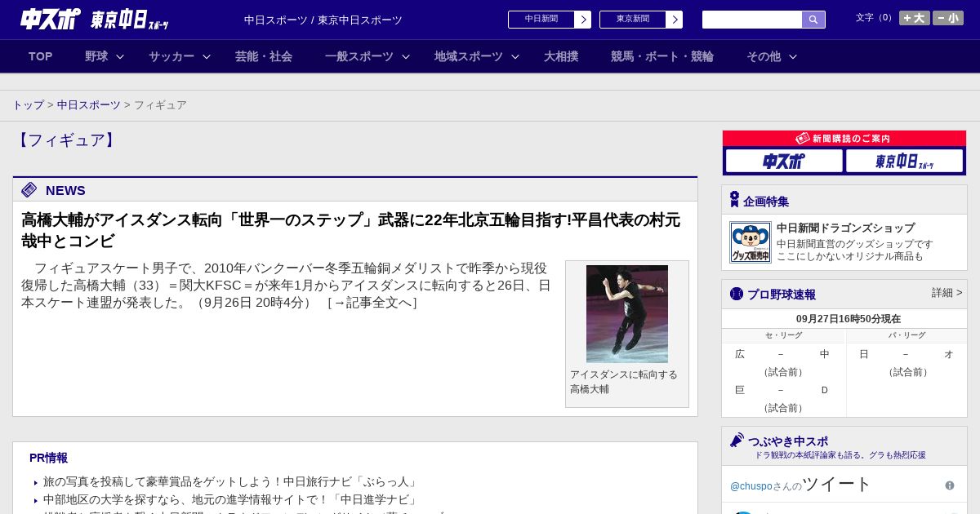
Task: Click →記事全文へ link
Action: [372, 303]
